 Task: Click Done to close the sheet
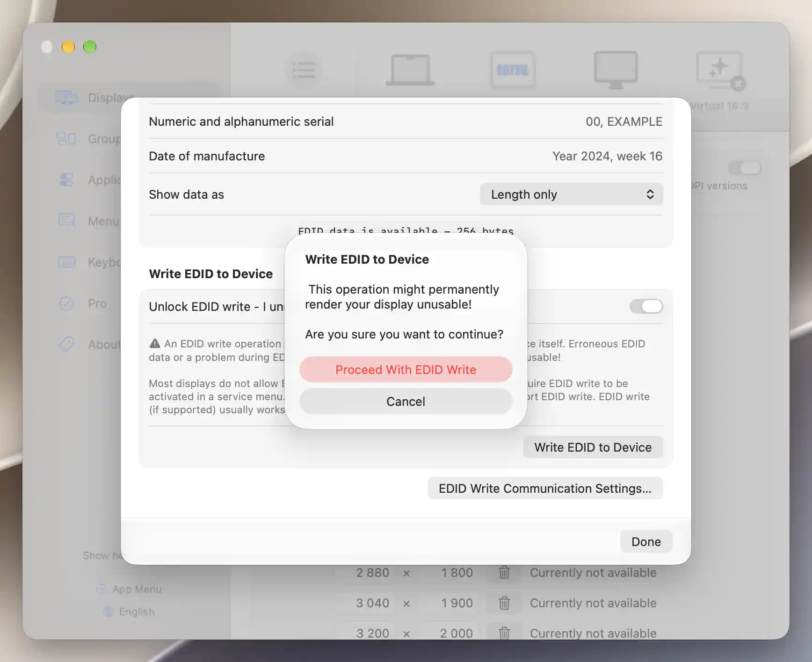click(x=646, y=542)
